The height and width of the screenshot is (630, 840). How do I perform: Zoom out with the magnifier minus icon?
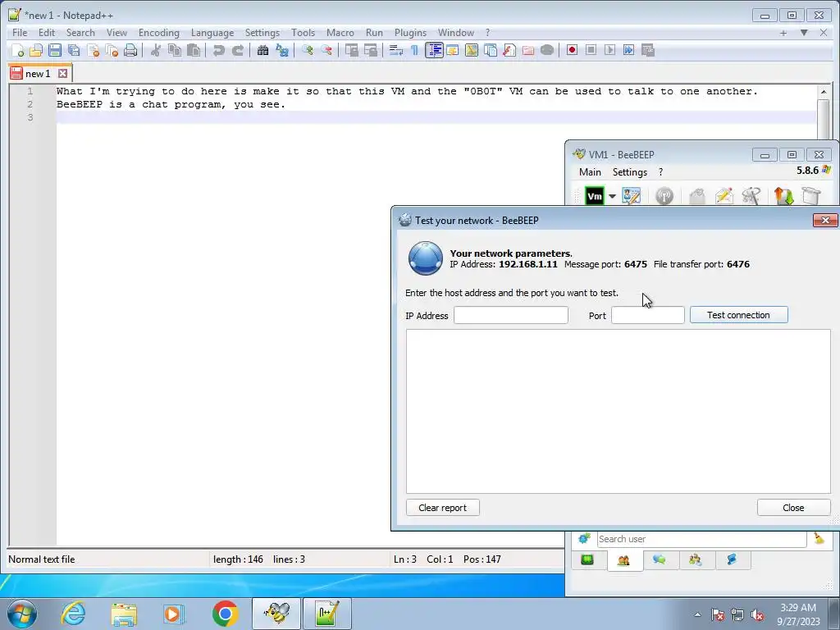point(326,50)
